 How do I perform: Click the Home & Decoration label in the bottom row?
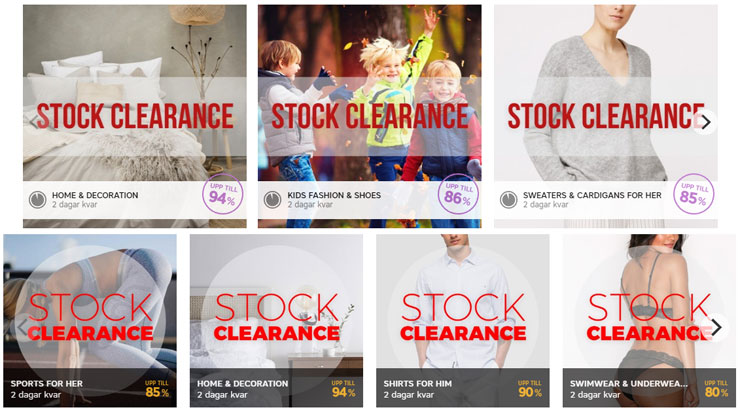point(243,384)
